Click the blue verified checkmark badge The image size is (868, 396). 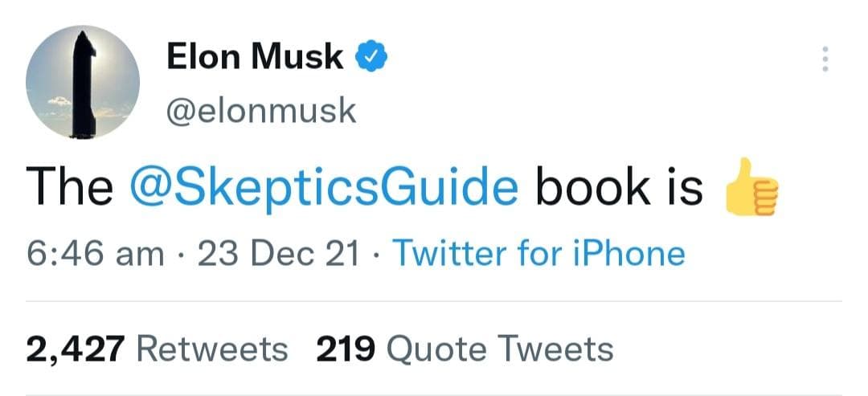pos(372,56)
